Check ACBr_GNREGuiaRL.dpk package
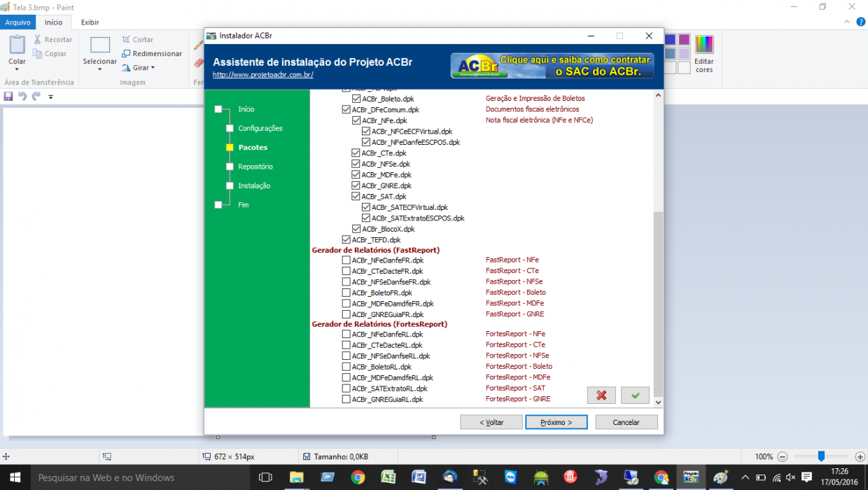Viewport: 868px width, 490px height. point(346,399)
